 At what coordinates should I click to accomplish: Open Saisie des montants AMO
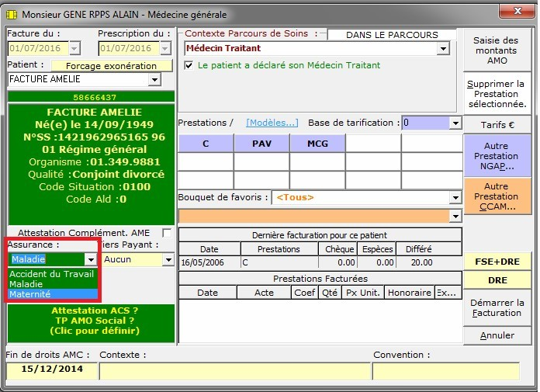497,50
